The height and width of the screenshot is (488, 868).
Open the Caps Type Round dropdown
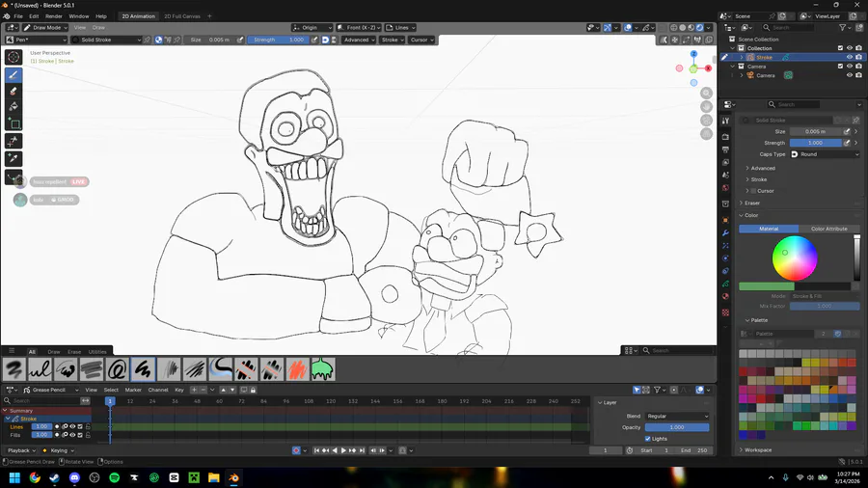pyautogui.click(x=825, y=154)
